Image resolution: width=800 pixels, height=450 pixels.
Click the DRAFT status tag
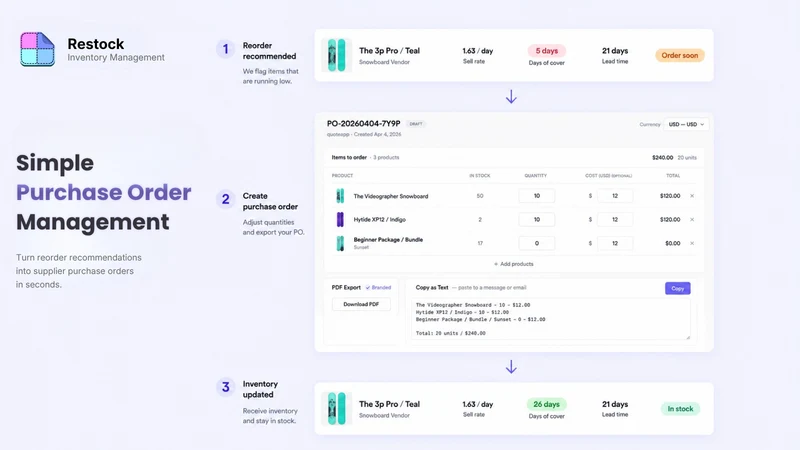[x=416, y=124]
